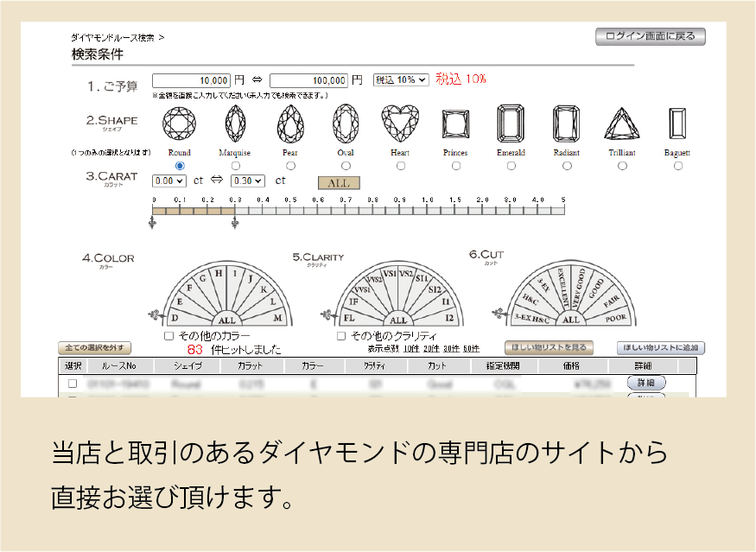
Task: Pick the Emerald cut diamond icon
Action: [x=511, y=124]
